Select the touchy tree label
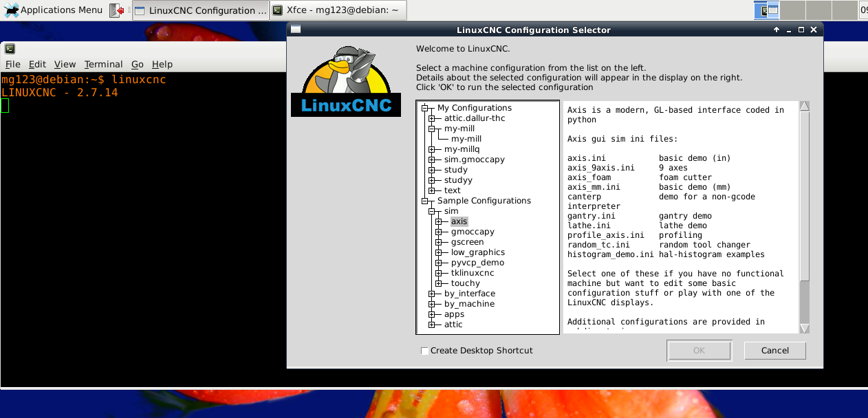 pyautogui.click(x=466, y=283)
